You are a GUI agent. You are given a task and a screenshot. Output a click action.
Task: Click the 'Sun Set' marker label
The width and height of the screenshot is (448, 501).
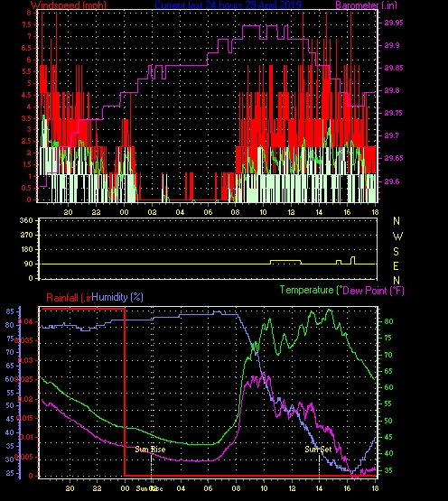click(x=318, y=450)
